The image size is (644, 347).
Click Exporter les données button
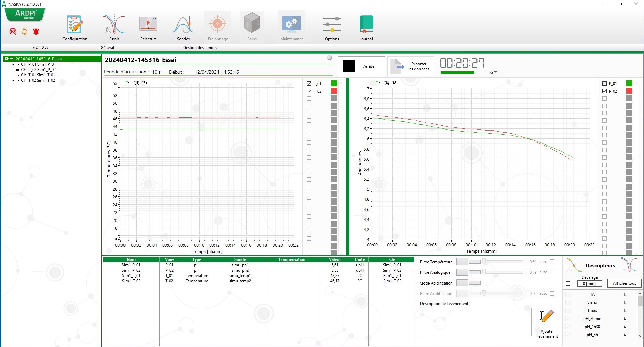pos(411,66)
